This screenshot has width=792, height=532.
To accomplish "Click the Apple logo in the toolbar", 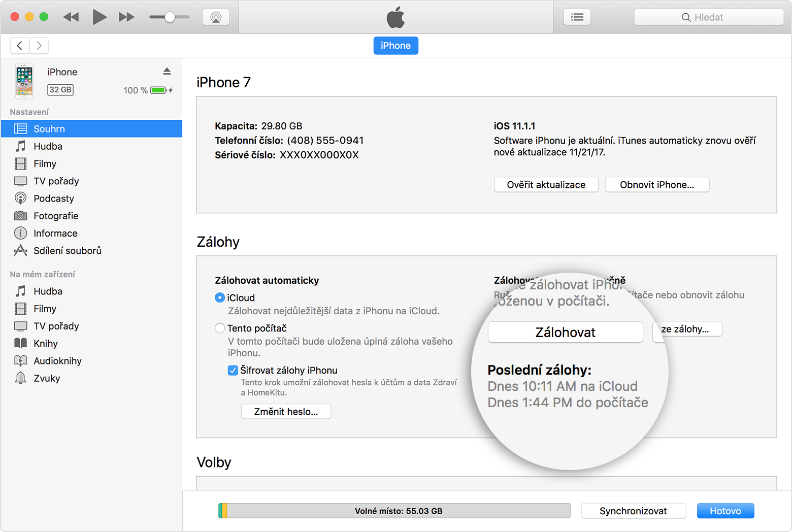I will pos(396,17).
